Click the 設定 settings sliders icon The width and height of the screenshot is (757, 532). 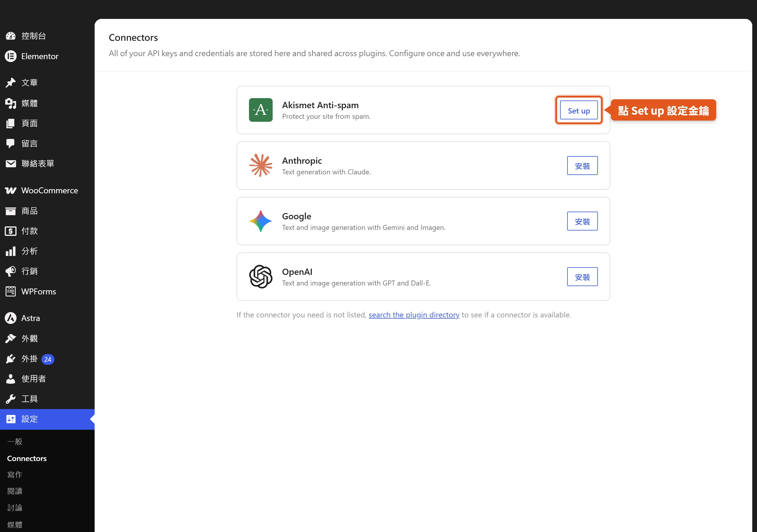point(11,419)
